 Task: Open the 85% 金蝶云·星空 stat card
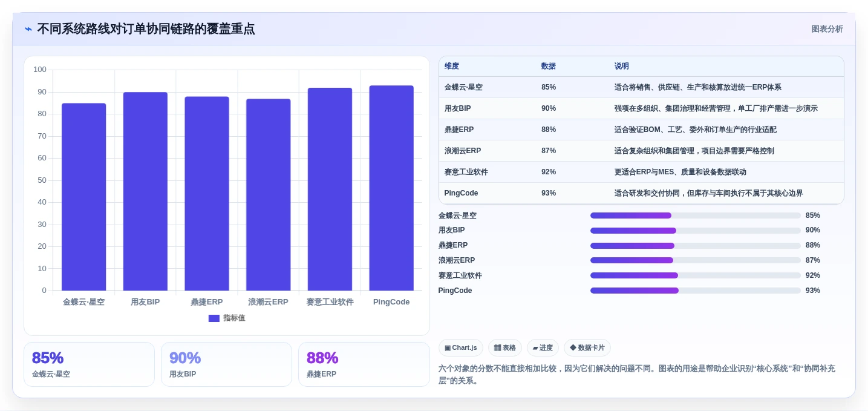[89, 364]
